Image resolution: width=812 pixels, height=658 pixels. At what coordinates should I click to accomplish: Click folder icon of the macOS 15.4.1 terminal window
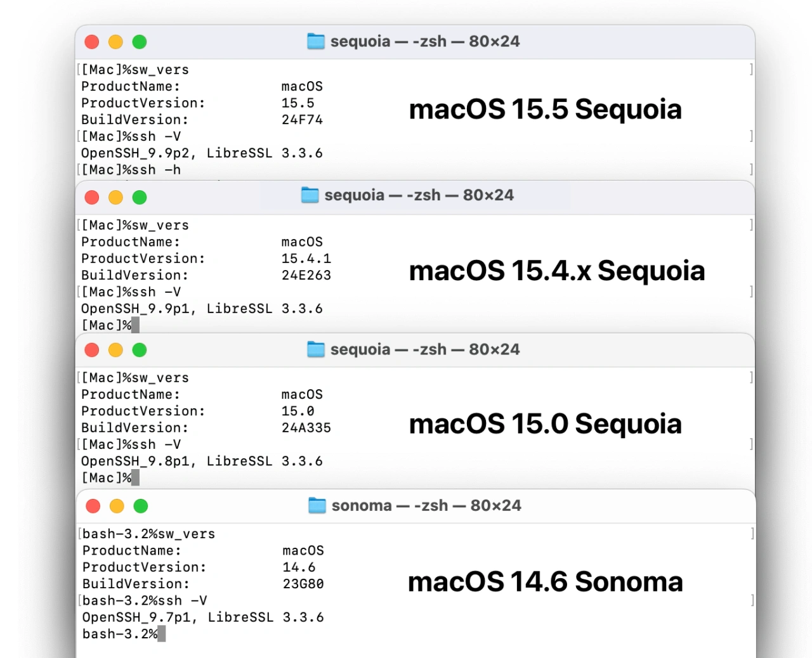(310, 195)
